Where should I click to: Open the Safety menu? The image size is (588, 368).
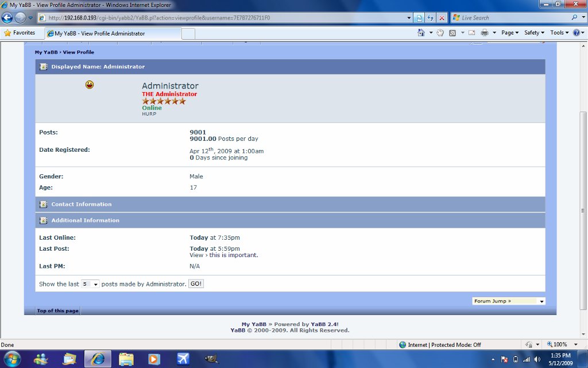click(534, 33)
